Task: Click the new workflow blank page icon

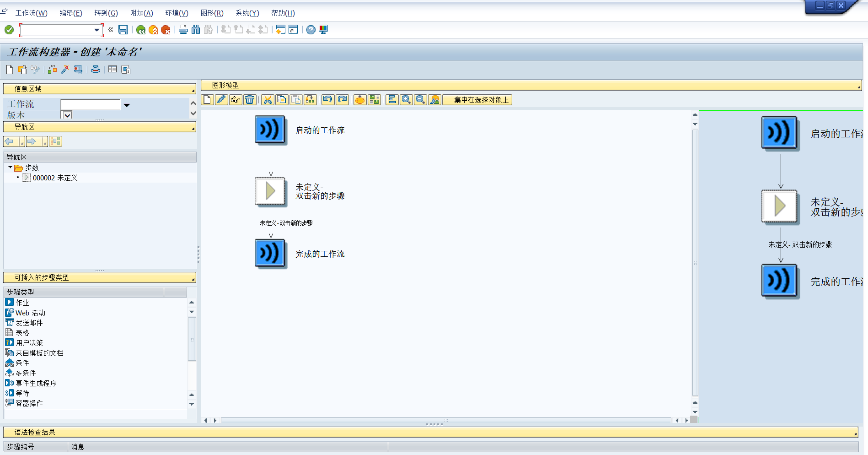Action: coord(10,70)
